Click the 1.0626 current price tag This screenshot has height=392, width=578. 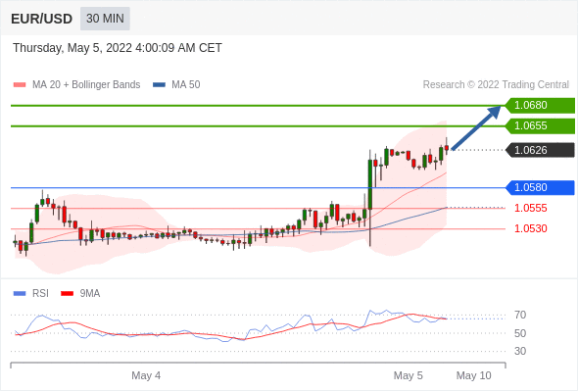(540, 150)
